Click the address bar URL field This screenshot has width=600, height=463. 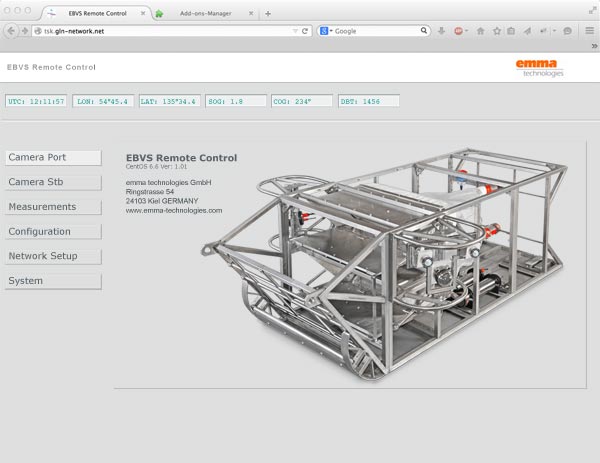(171, 31)
